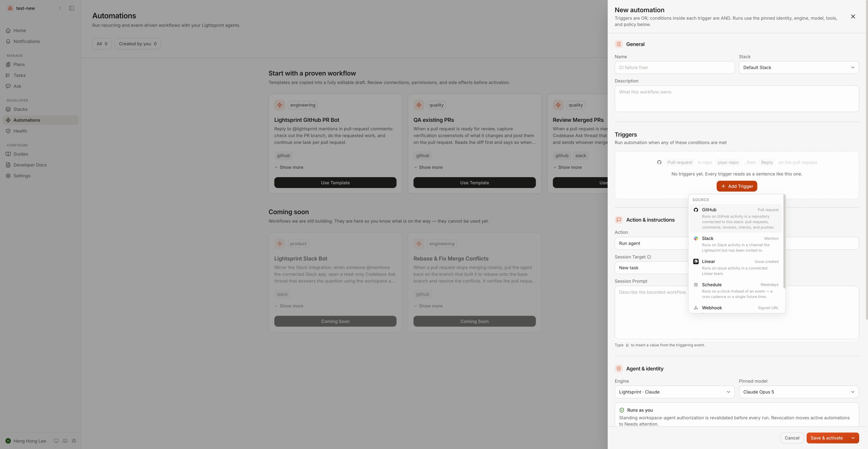Go to Home in sidebar

(40, 31)
